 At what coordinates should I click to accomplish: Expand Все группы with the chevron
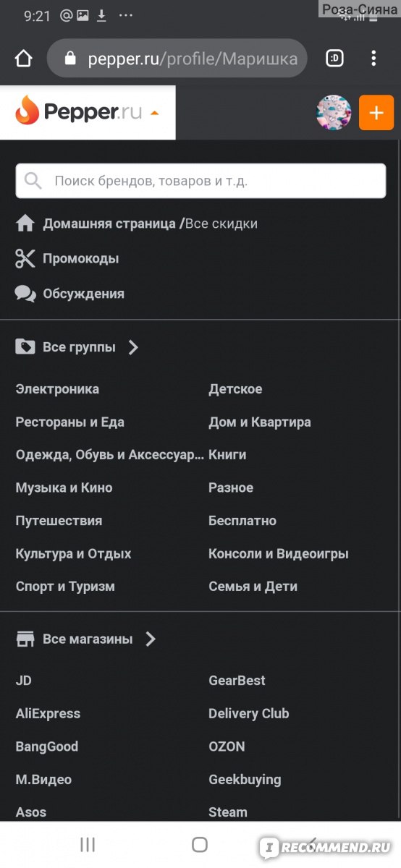133,347
